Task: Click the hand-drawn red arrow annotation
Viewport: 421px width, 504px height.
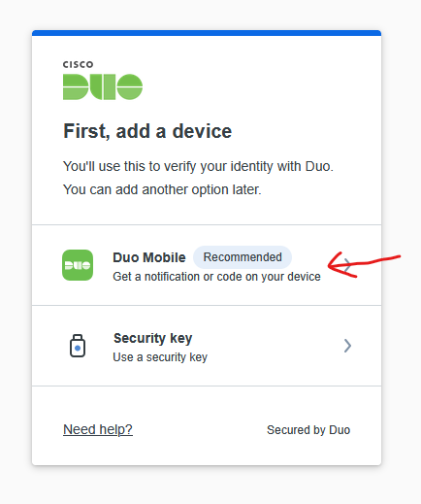Action: tap(364, 264)
